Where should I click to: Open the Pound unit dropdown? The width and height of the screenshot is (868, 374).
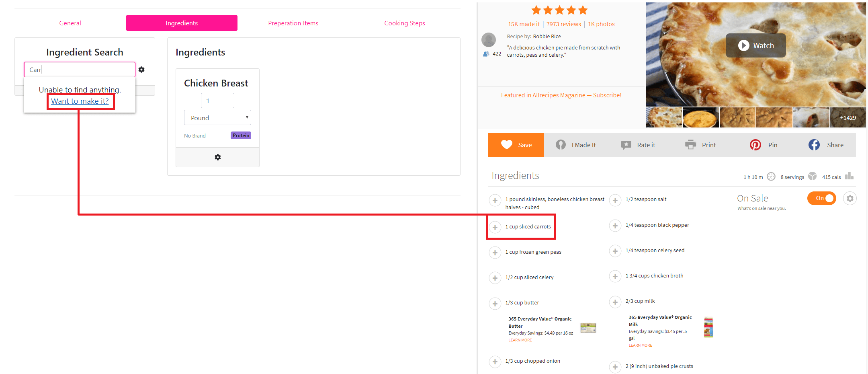click(x=217, y=118)
